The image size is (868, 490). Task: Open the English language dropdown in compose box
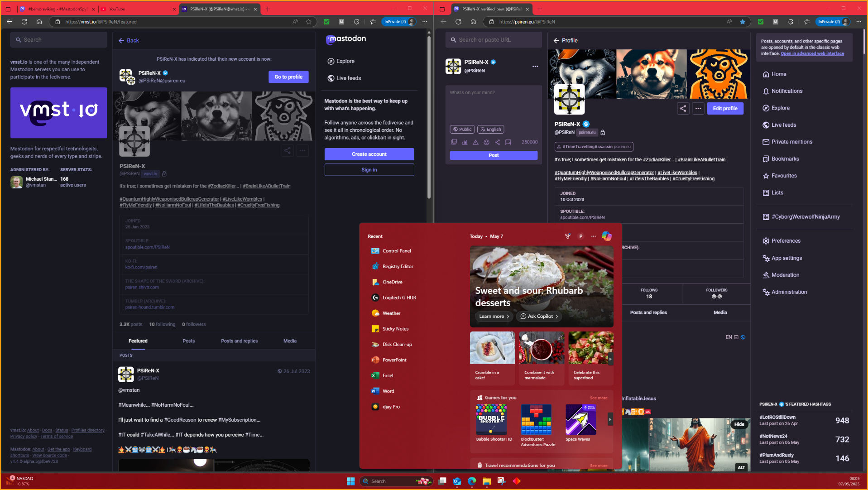490,130
